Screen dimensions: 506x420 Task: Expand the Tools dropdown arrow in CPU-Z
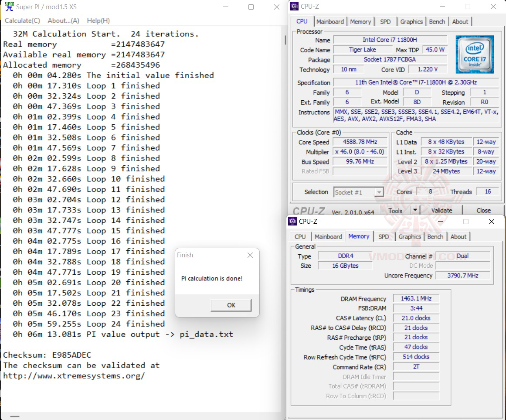tap(415, 211)
